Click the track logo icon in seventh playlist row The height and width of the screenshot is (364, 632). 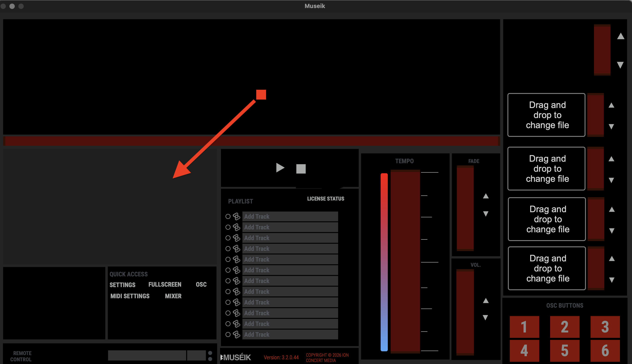[x=237, y=281]
